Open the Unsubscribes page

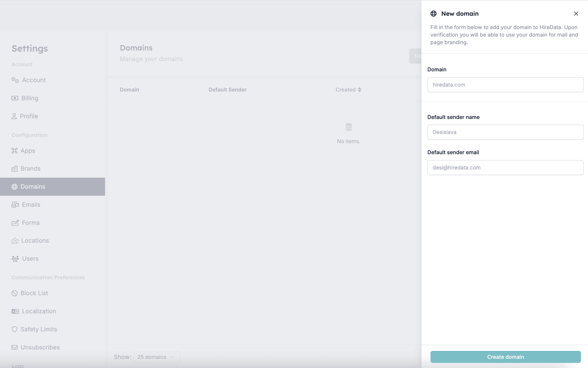click(x=52, y=347)
